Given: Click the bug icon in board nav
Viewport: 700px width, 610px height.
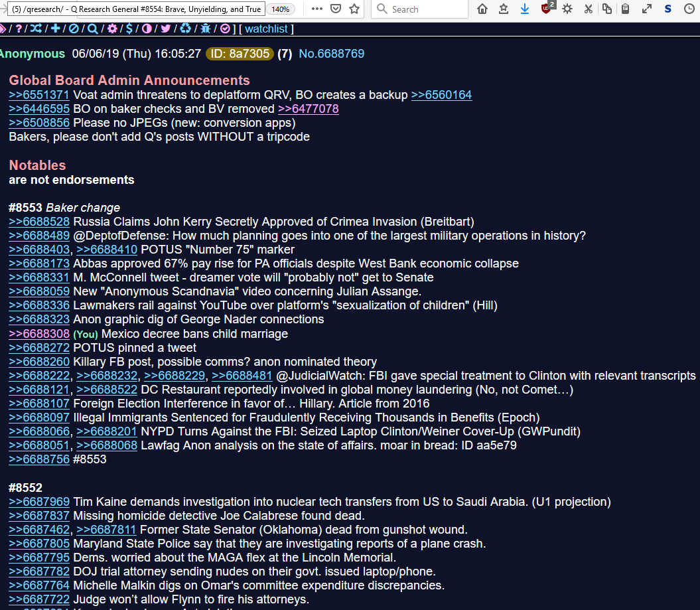Looking at the screenshot, I should [206, 29].
